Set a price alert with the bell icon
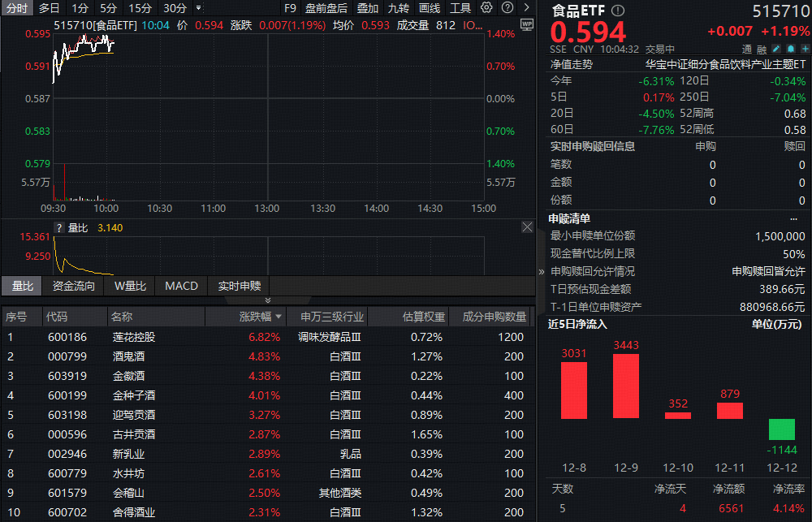Image resolution: width=812 pixels, height=522 pixels. point(790,49)
